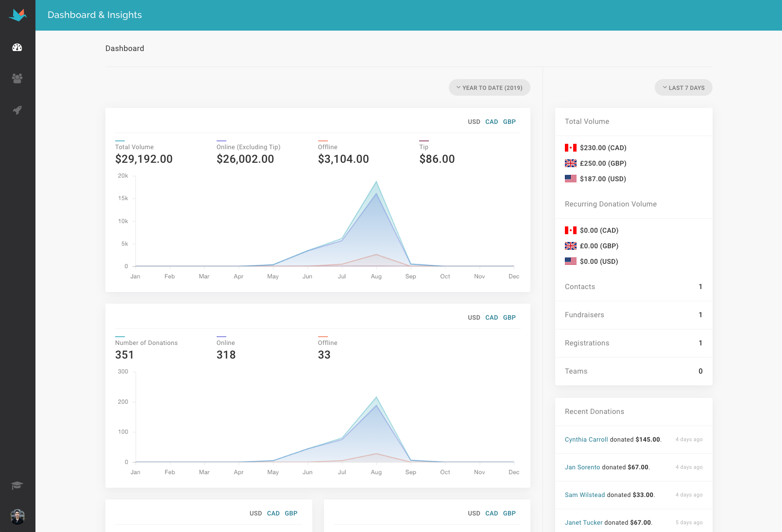Open the graduation cap help icon
Viewport: 782px width, 532px height.
click(x=17, y=485)
